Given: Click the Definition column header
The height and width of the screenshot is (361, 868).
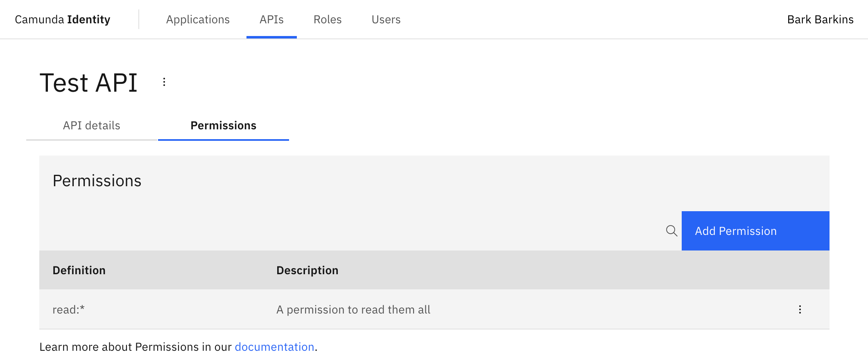Looking at the screenshot, I should (79, 270).
